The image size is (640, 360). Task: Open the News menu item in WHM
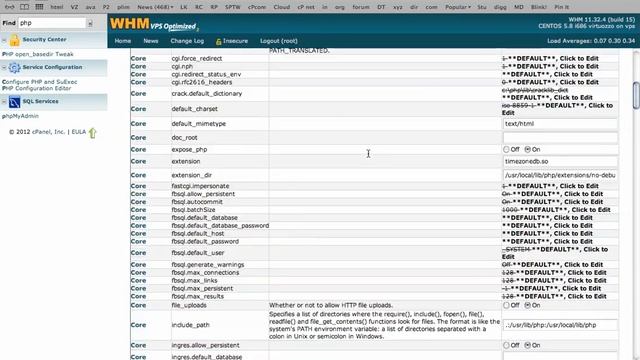pos(151,41)
